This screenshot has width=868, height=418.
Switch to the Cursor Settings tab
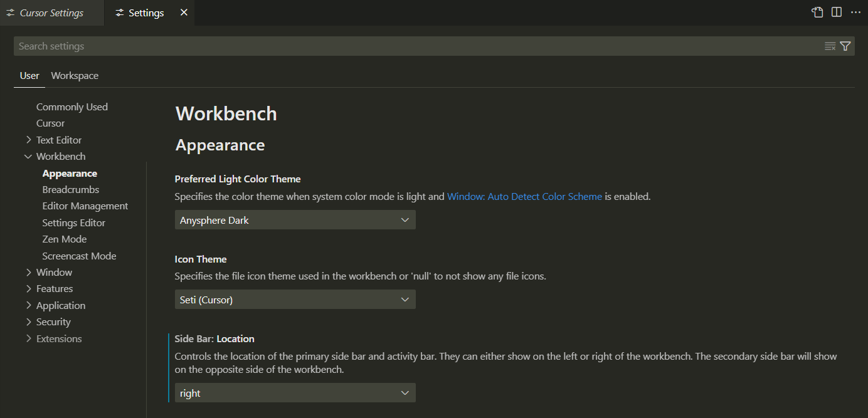(51, 13)
